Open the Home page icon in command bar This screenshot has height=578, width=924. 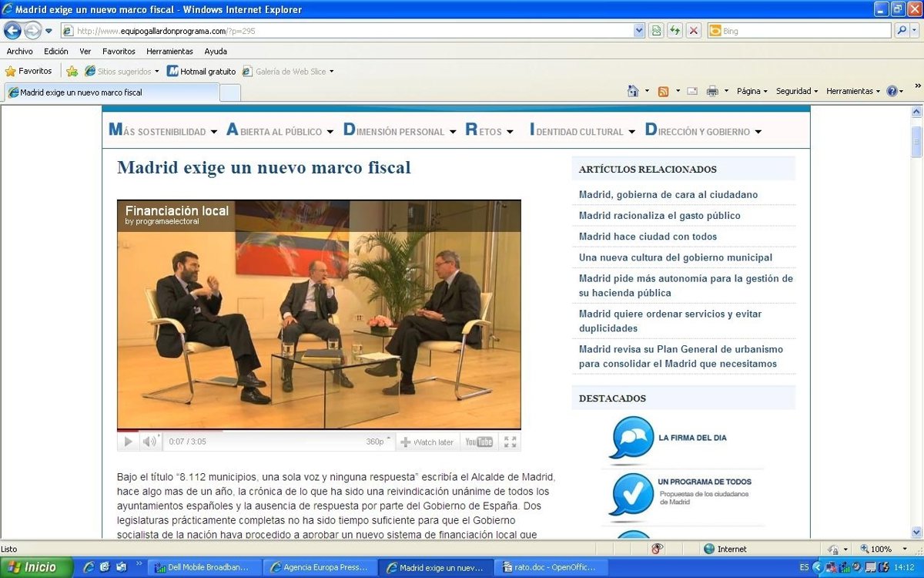tap(633, 91)
